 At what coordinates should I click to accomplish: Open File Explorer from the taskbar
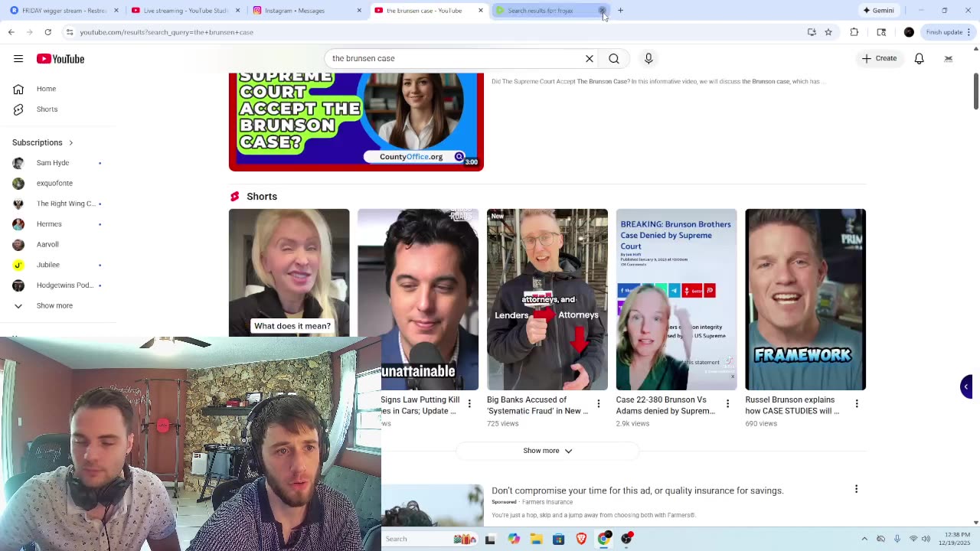click(536, 539)
